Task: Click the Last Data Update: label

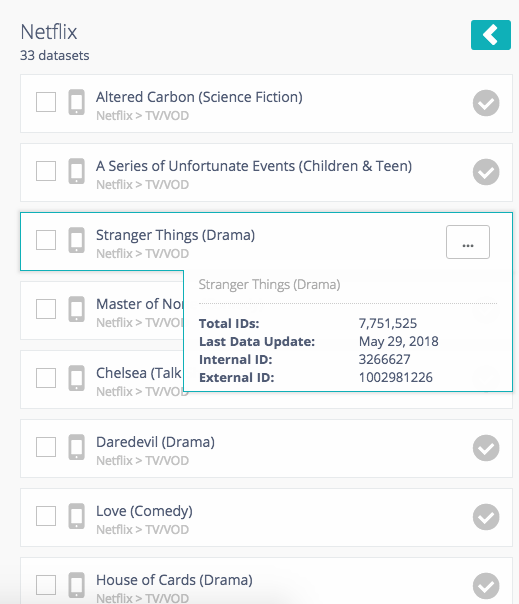Action: 257,341
